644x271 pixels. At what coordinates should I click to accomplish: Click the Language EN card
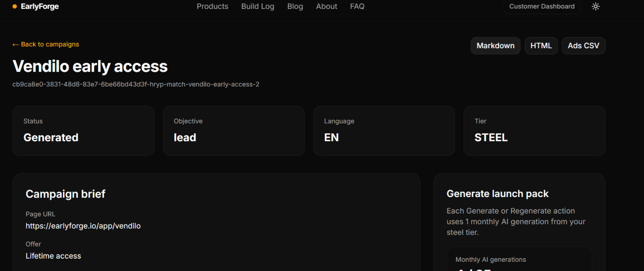click(x=384, y=131)
